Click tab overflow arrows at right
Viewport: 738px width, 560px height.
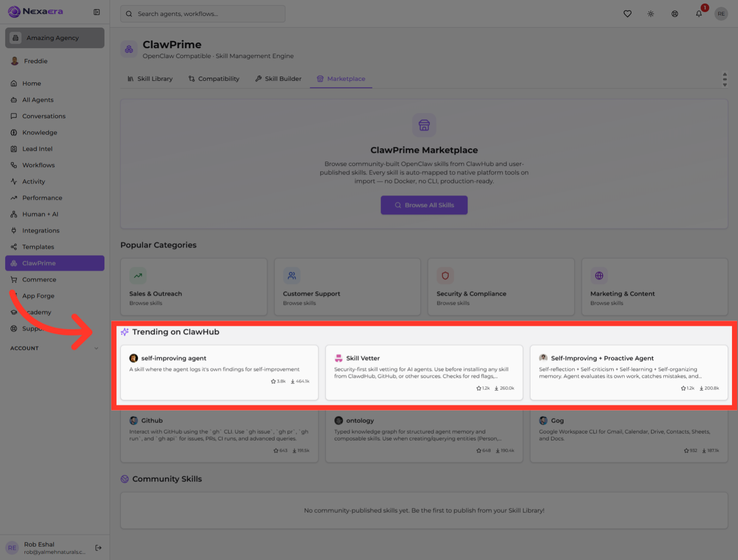725,79
